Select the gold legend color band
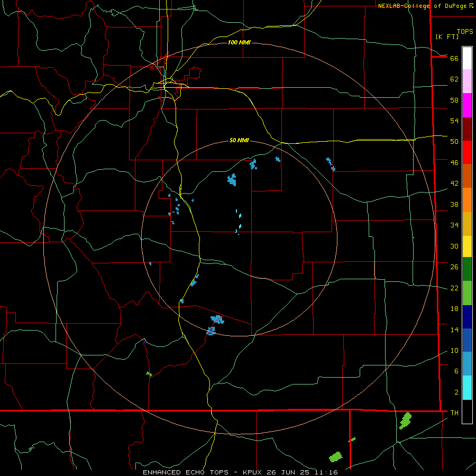 click(467, 224)
